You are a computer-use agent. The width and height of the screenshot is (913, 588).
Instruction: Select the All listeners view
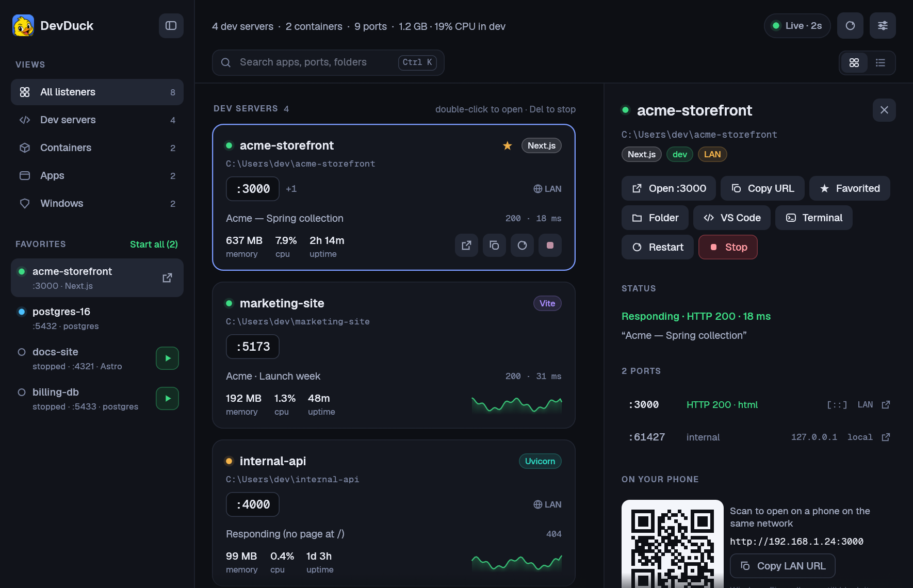[97, 92]
